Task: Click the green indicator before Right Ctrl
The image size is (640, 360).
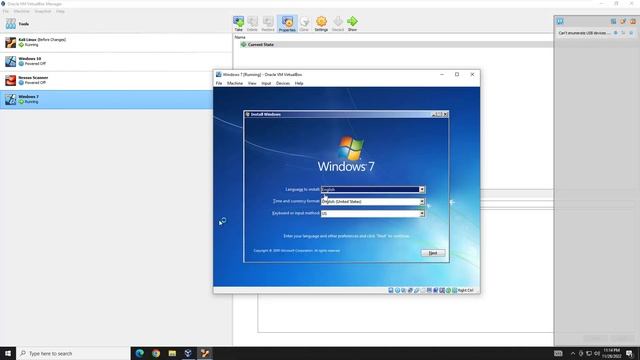Action: 454,290
